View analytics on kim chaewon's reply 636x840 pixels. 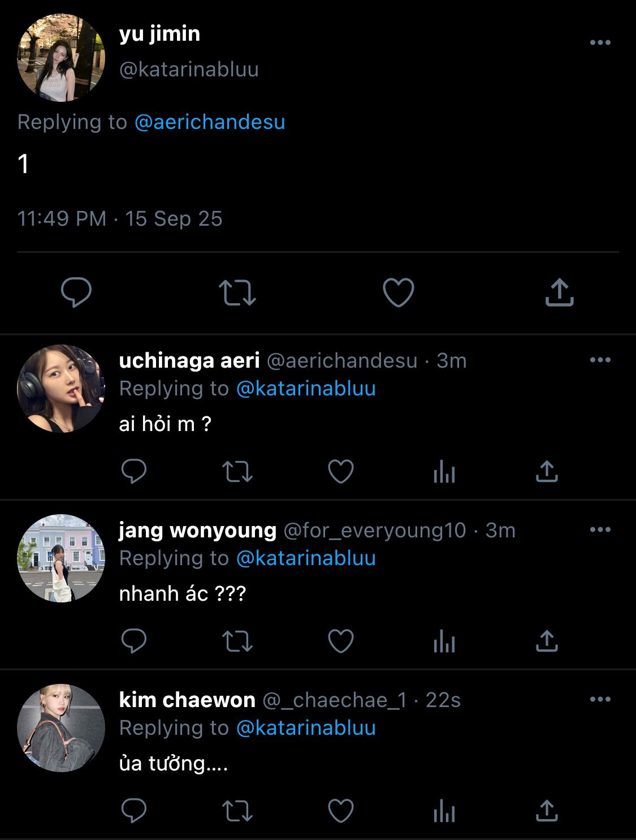click(x=444, y=811)
